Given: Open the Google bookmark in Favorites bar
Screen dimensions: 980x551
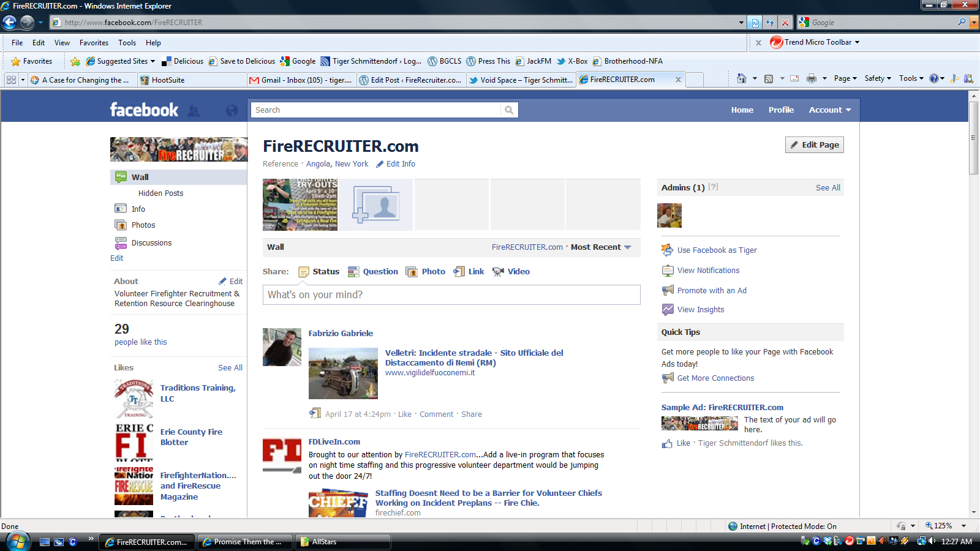Looking at the screenshot, I should click(298, 61).
